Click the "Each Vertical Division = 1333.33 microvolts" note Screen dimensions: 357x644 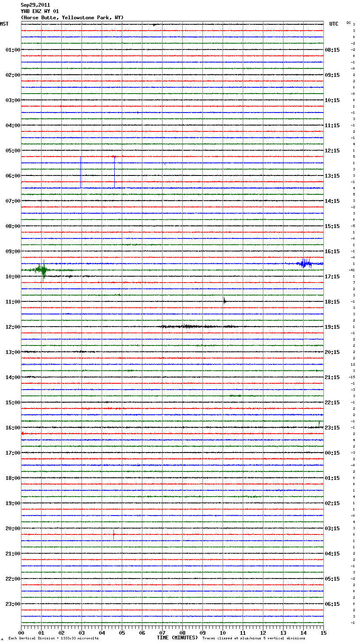pyautogui.click(x=53, y=638)
